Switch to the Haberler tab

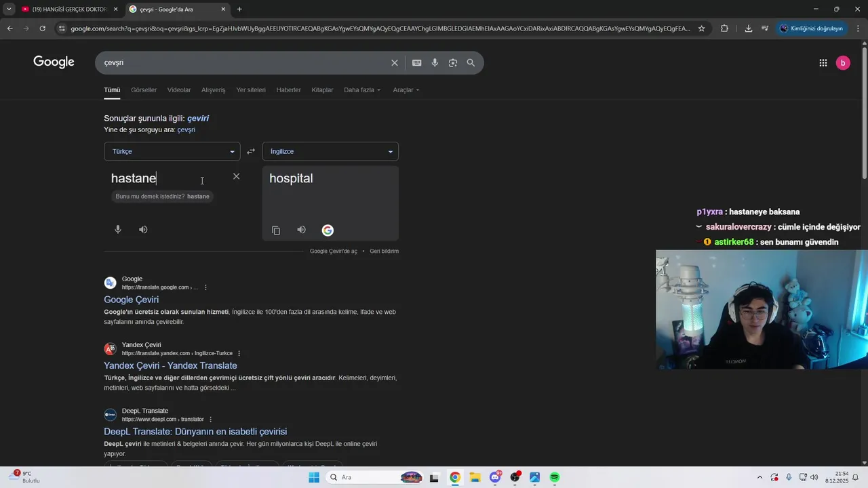pyautogui.click(x=289, y=90)
